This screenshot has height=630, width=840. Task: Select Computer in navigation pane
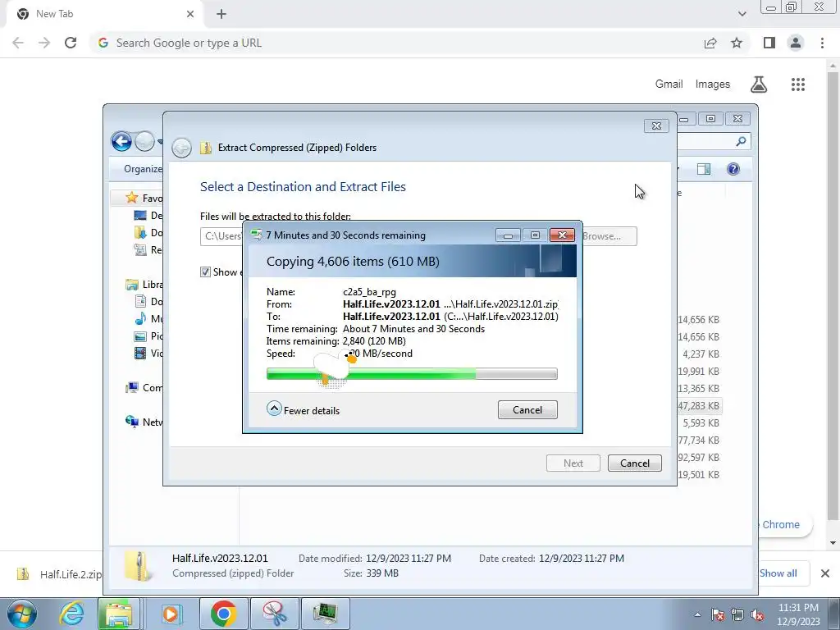144,387
